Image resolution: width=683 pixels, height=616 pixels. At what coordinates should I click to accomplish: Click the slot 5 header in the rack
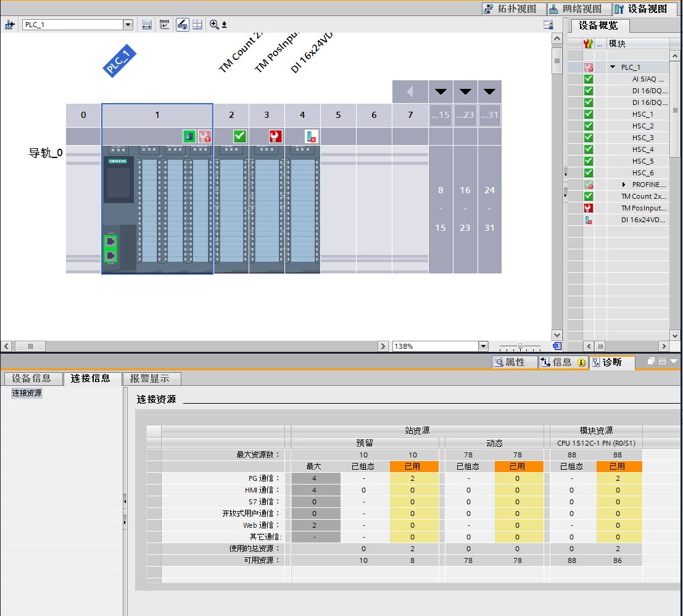coord(338,115)
